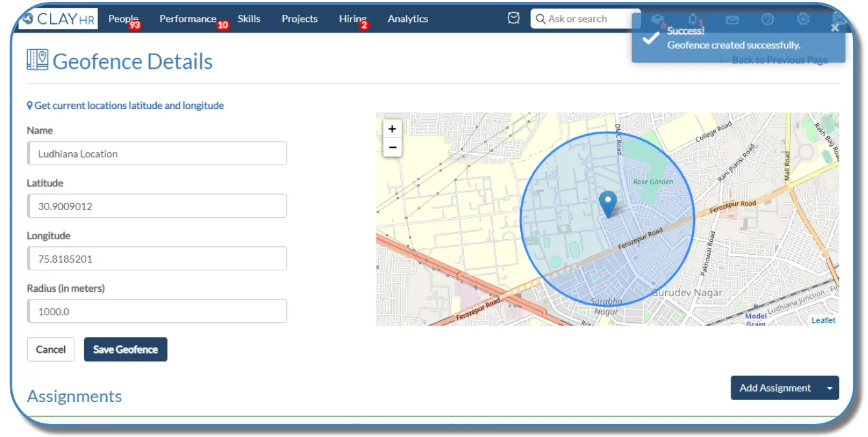
Task: Click the blue map pin marker
Action: point(608,204)
